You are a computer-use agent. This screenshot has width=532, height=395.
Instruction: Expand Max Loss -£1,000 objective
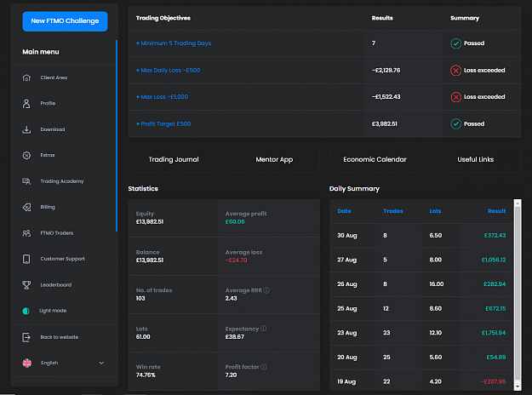point(162,97)
